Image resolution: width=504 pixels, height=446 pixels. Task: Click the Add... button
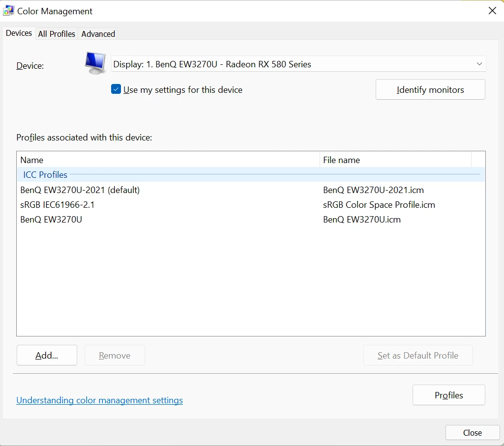point(47,355)
